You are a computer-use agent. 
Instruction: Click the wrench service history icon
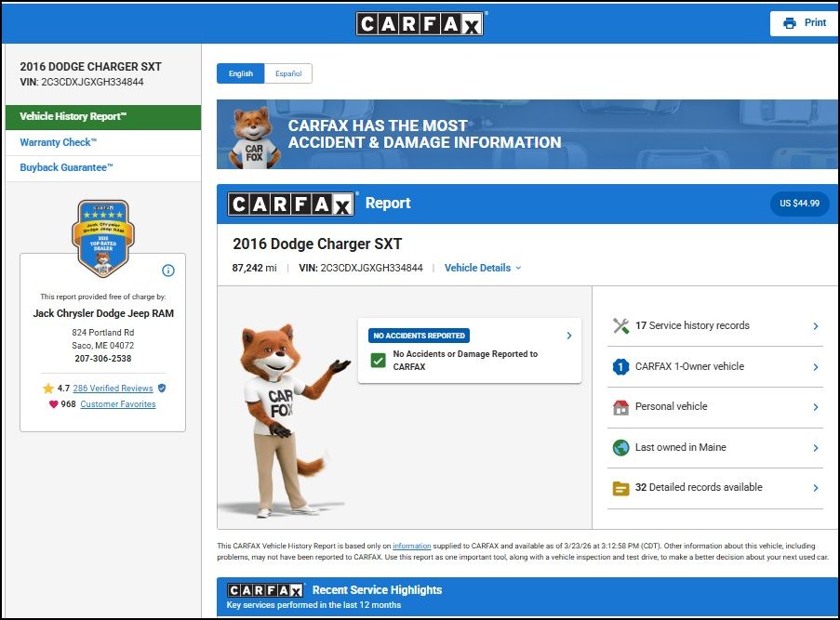click(x=621, y=326)
